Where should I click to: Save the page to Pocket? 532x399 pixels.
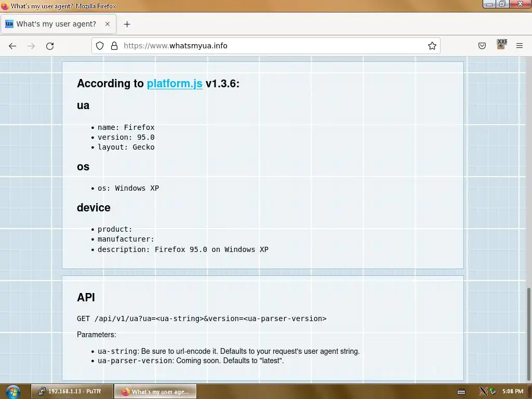(x=482, y=46)
